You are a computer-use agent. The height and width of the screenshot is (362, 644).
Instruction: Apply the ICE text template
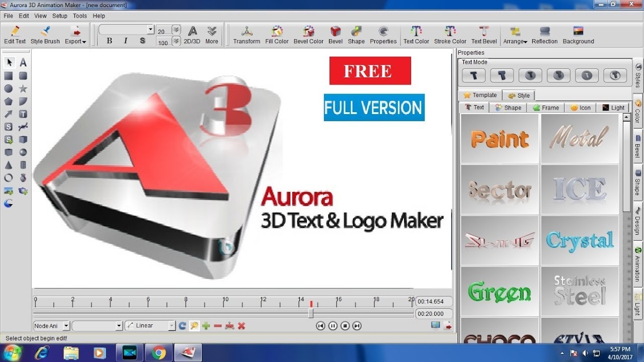point(580,190)
